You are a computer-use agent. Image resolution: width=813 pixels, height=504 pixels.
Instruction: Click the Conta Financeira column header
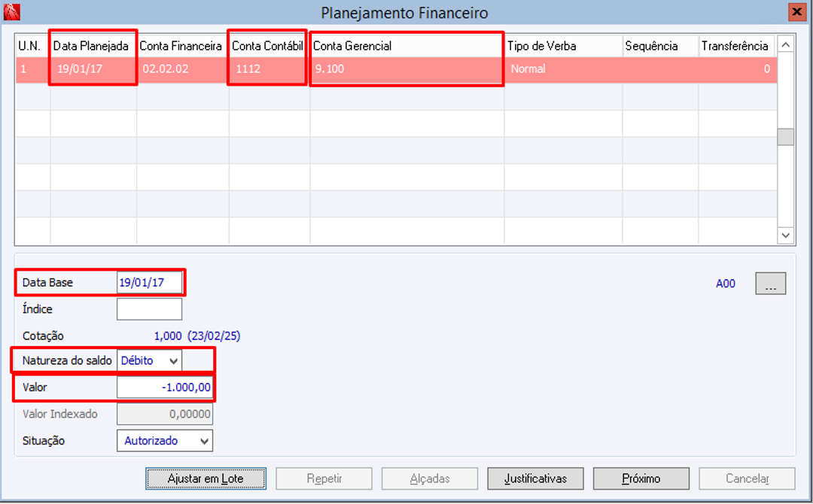tap(182, 46)
